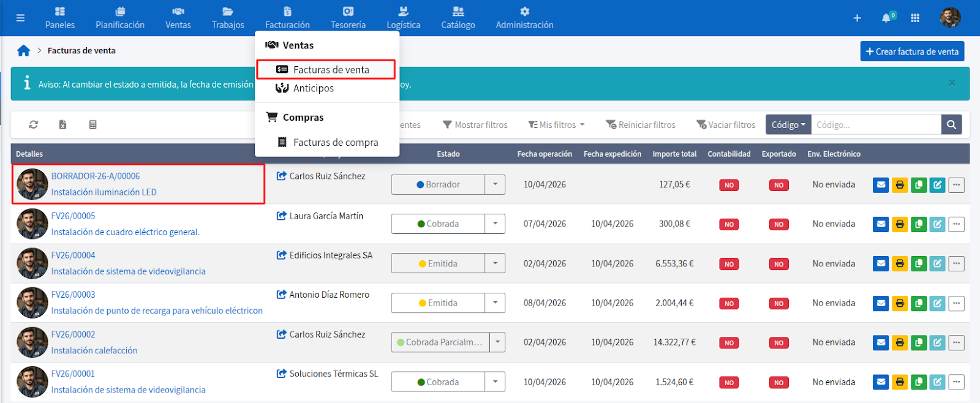Viewport: 980px width, 403px height.
Task: Click the calculator icon in the toolbar
Action: pos(92,124)
